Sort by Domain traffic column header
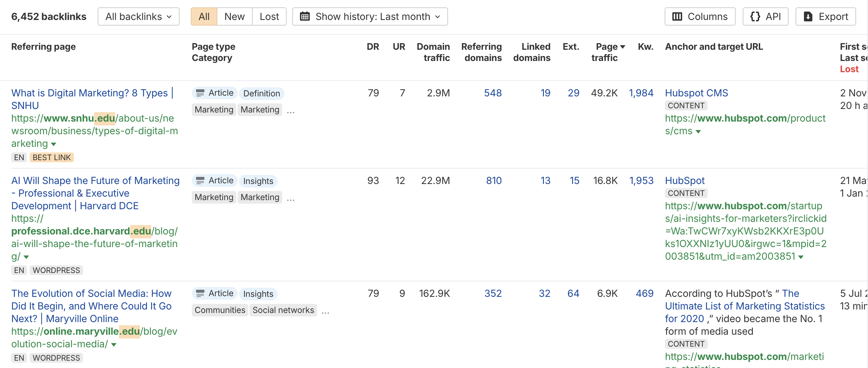 433,52
